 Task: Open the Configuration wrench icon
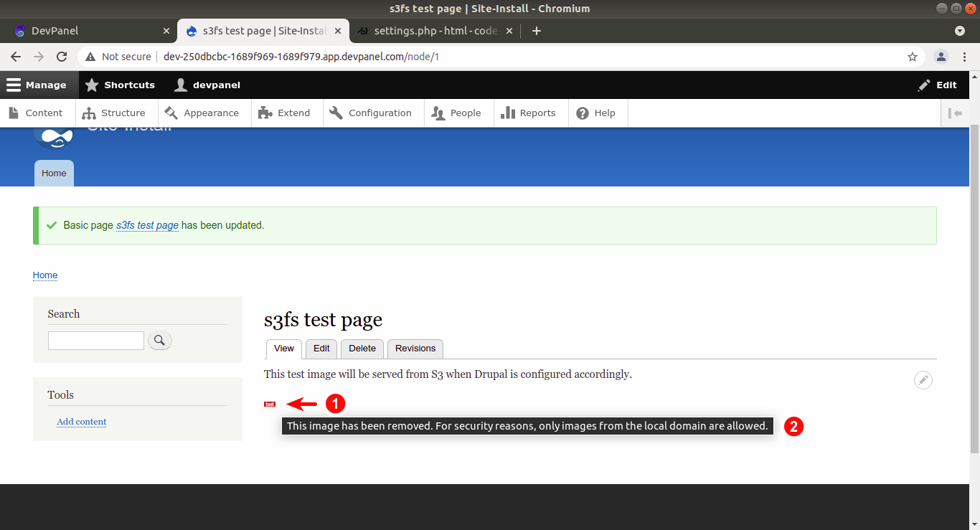(x=335, y=113)
